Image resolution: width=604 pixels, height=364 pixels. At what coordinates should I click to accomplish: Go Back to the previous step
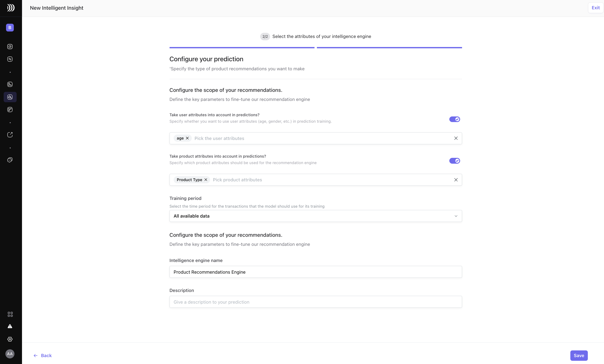tap(43, 355)
